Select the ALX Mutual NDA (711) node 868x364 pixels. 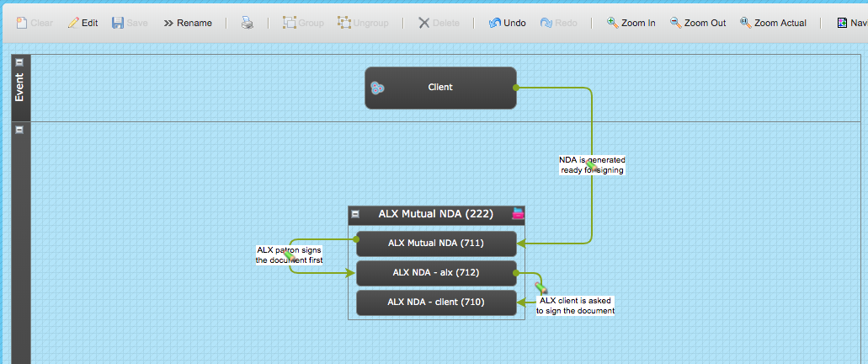pyautogui.click(x=436, y=244)
